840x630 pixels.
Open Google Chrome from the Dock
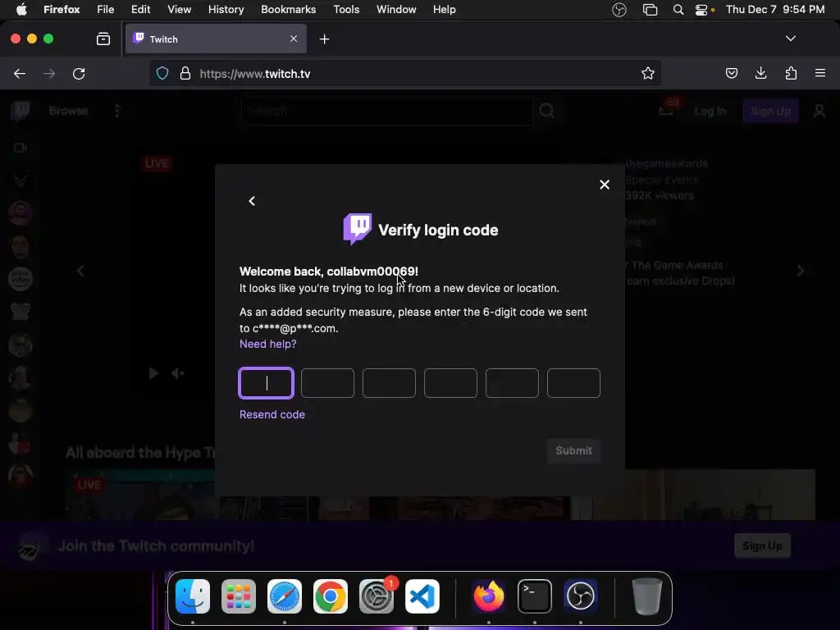pos(331,596)
